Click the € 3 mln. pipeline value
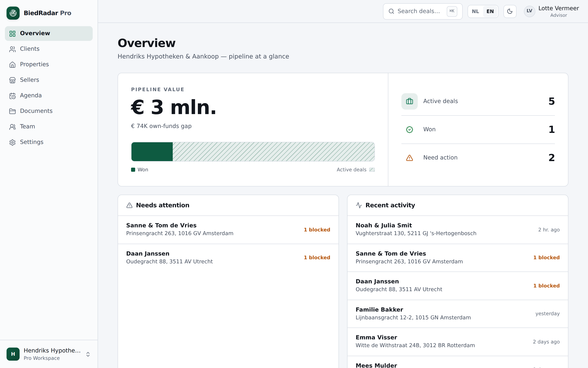The image size is (588, 368). (x=174, y=107)
